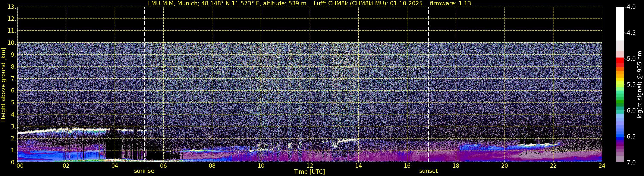
Task: Click the white dashed sunrise marker line
Action: [144, 84]
